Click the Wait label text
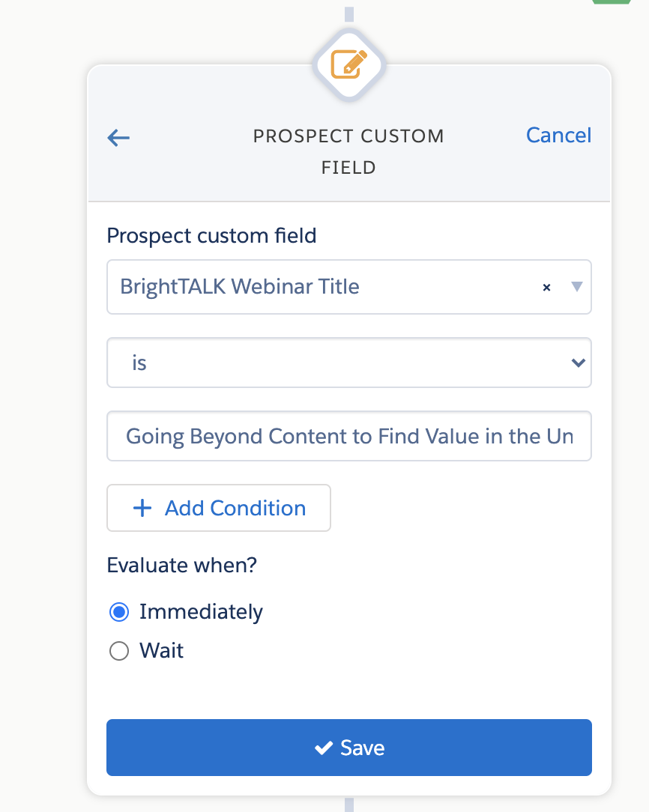Screen dimensions: 649x812 (x=161, y=651)
